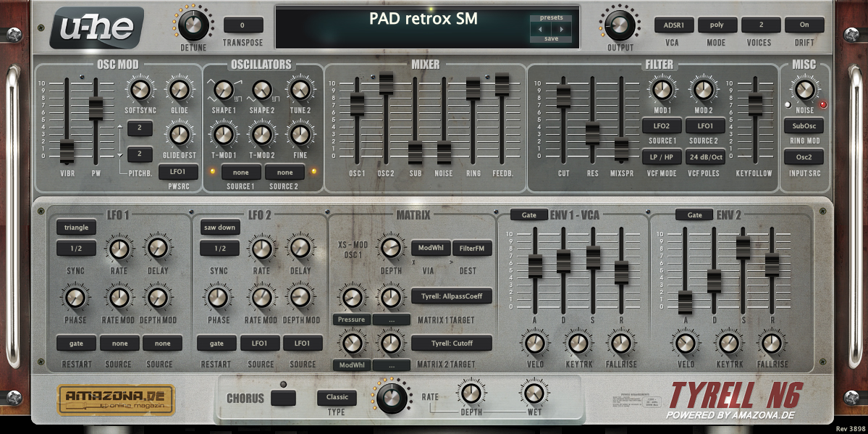
Task: Click the Output volume knob
Action: (620, 25)
